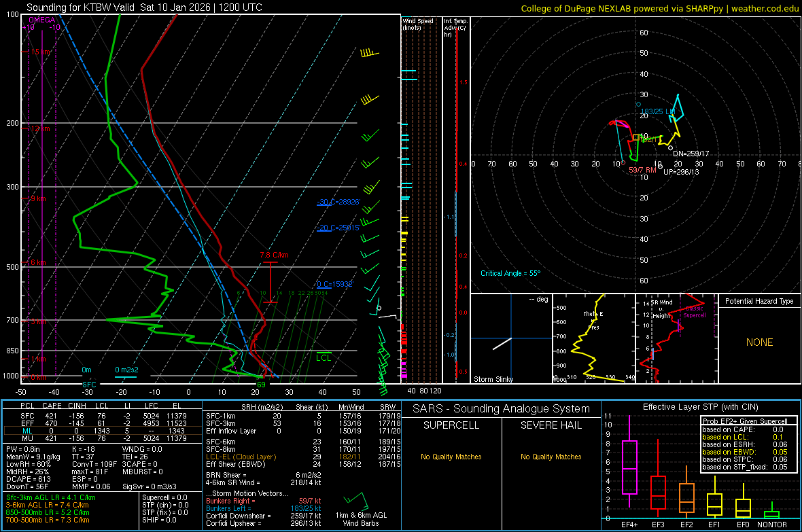The image size is (802, 532).
Task: Select the green LCL marker on the skew-T
Action: tap(324, 357)
